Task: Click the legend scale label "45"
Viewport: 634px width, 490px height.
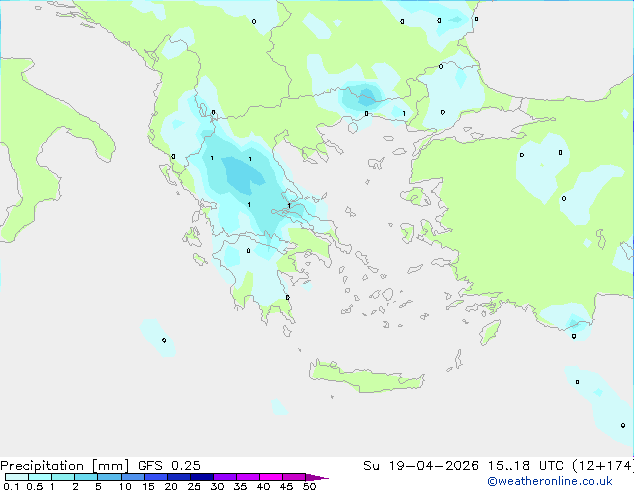Action: pos(286,486)
